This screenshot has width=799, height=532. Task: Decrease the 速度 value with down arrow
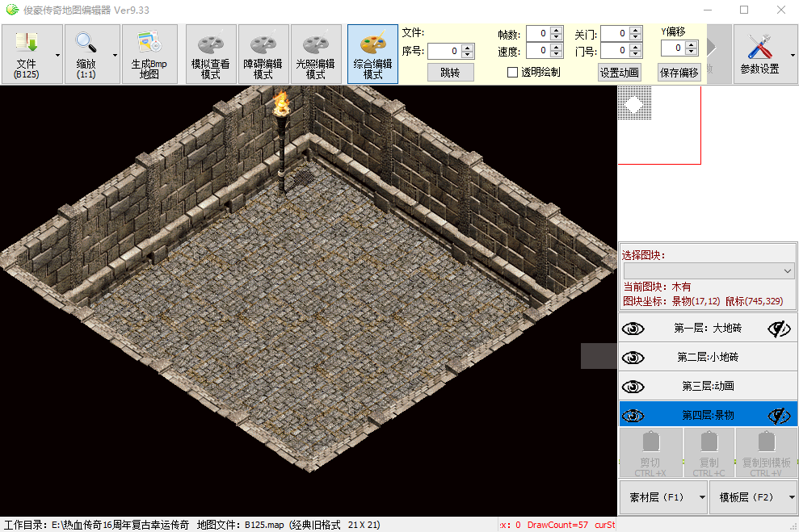557,54
